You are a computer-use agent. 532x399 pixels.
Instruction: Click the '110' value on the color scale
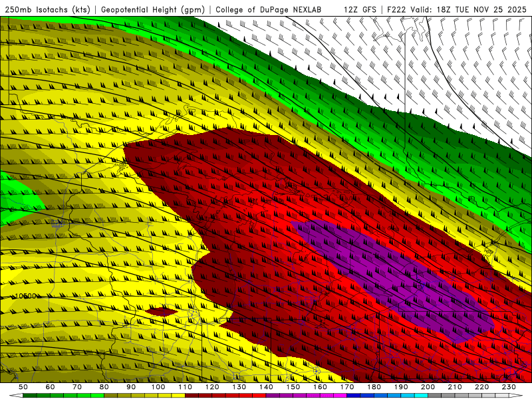186,387
